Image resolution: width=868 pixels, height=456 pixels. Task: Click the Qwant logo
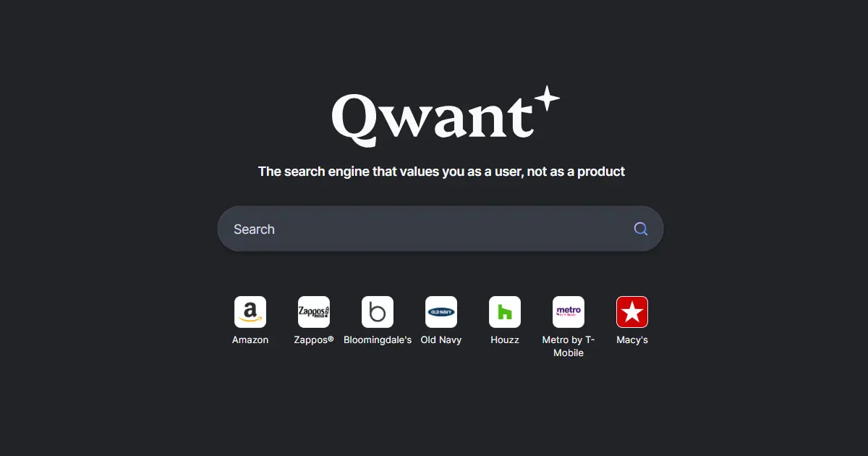pos(445,116)
